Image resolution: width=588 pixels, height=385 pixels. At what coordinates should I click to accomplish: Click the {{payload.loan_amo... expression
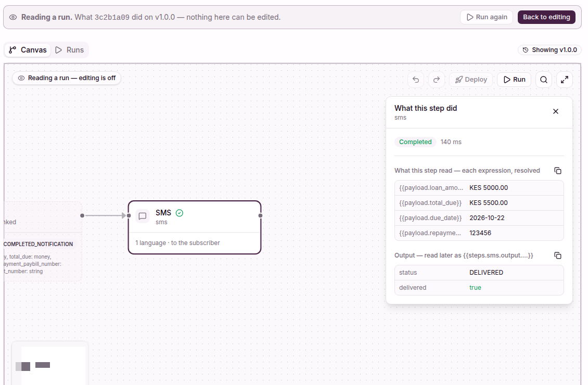[x=431, y=188]
